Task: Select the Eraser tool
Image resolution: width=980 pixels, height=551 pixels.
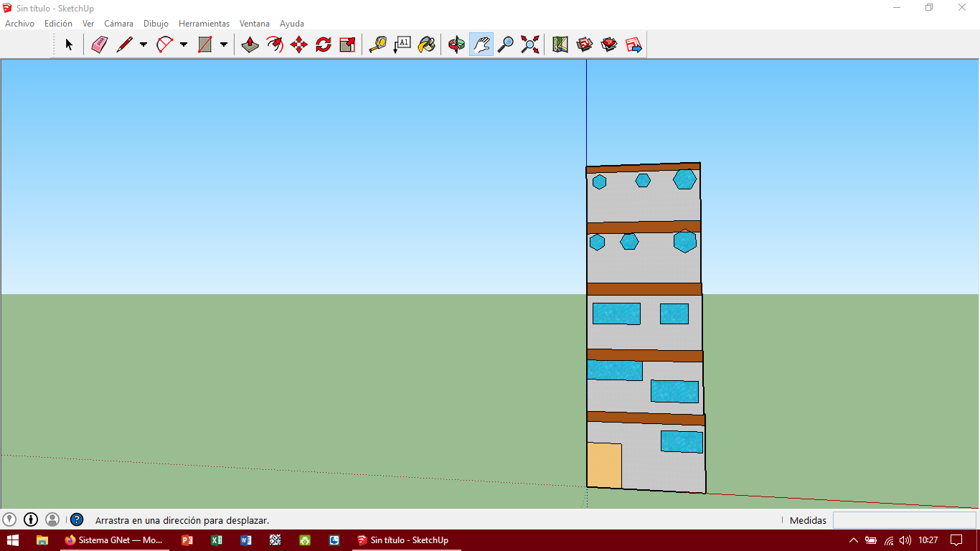Action: click(x=99, y=44)
